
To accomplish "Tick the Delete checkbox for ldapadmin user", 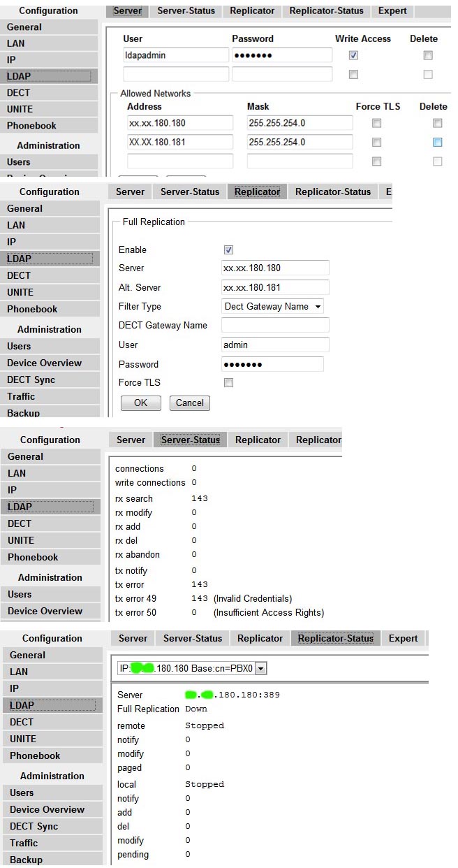I will coord(428,55).
